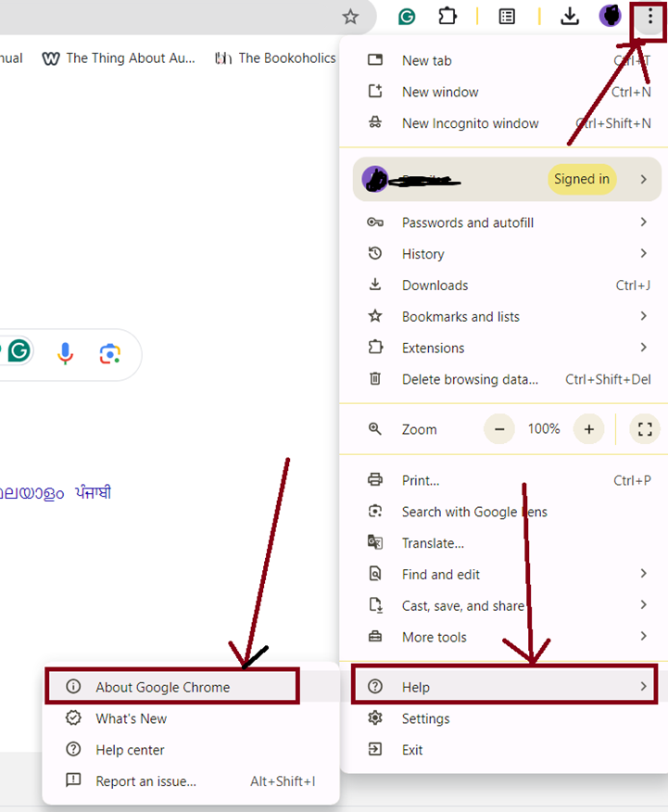Select Report an issue in Help submenu

(145, 781)
